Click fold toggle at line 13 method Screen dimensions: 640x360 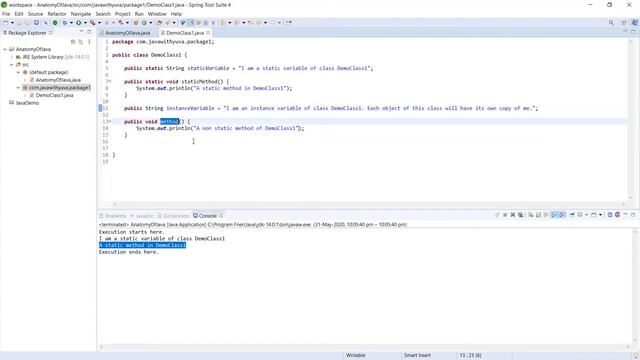tap(109, 122)
